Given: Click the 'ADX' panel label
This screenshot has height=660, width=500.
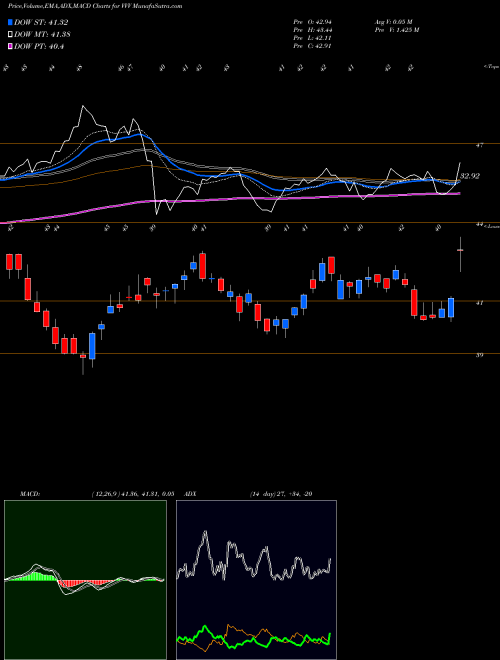Looking at the screenshot, I should coord(190,494).
